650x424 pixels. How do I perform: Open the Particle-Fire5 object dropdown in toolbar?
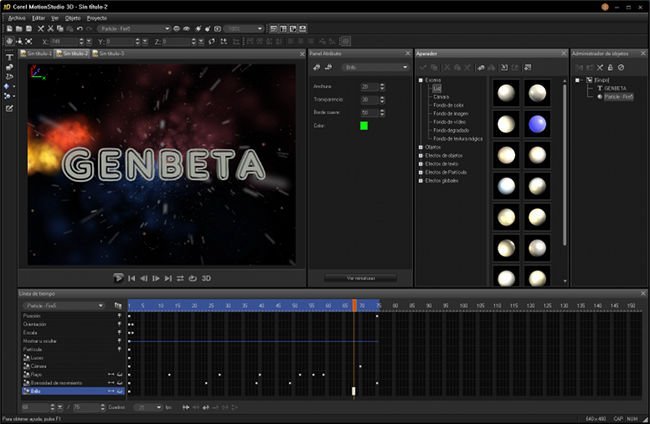[134, 29]
